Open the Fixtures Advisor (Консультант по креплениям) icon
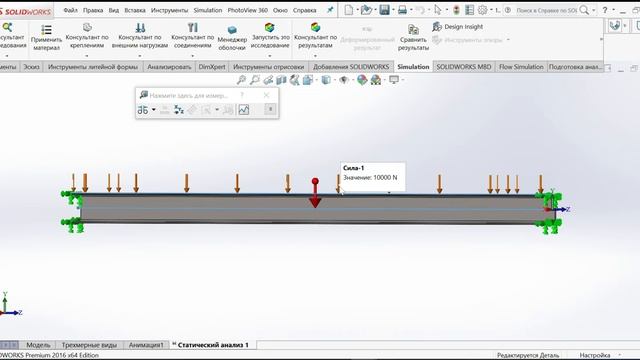640x360 pixels. pos(87,27)
